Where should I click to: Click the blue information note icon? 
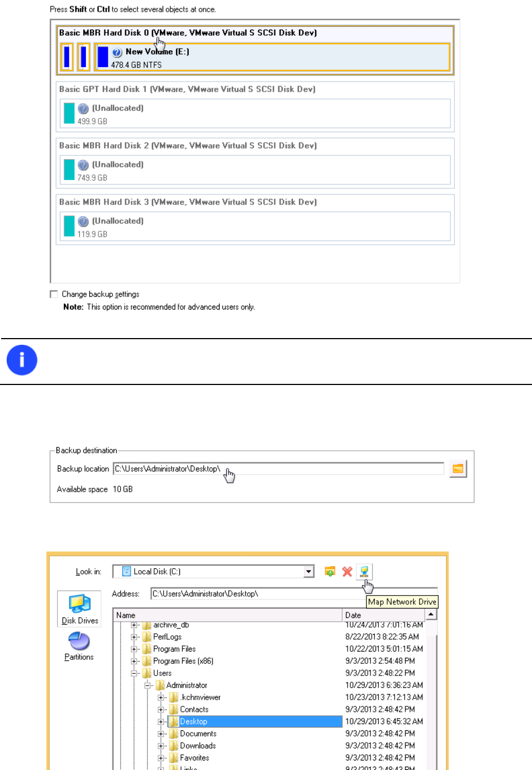click(22, 360)
